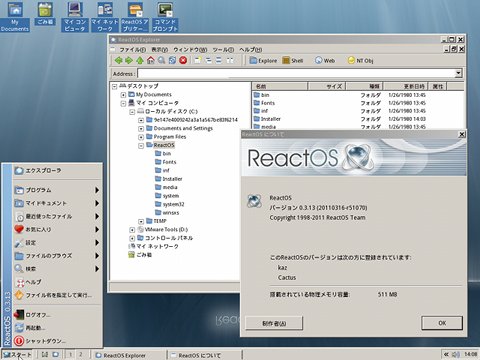Collapse the デスクトップ tree node
This screenshot has height=360, width=480.
(x=115, y=86)
